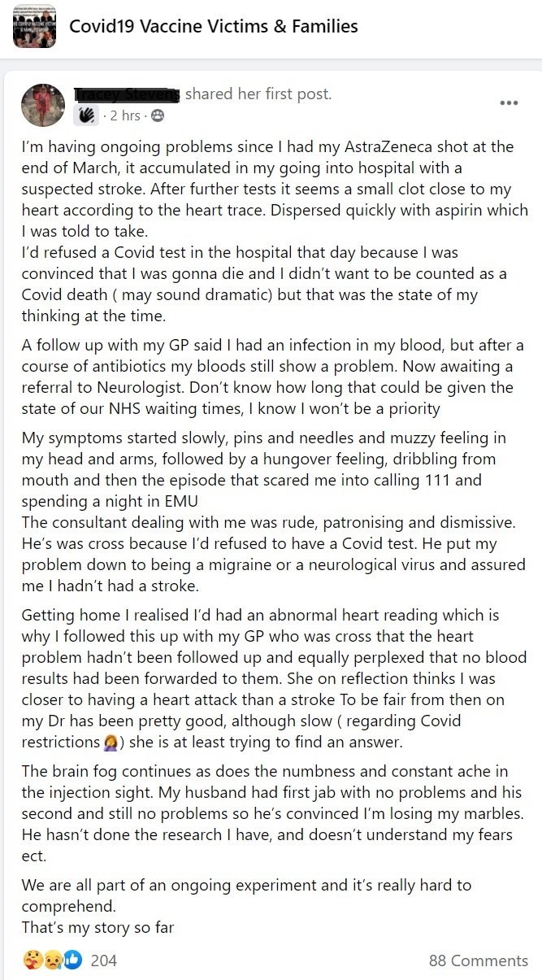Click the waving hand new-member badge
Image resolution: width=542 pixels, height=980 pixels.
click(87, 116)
